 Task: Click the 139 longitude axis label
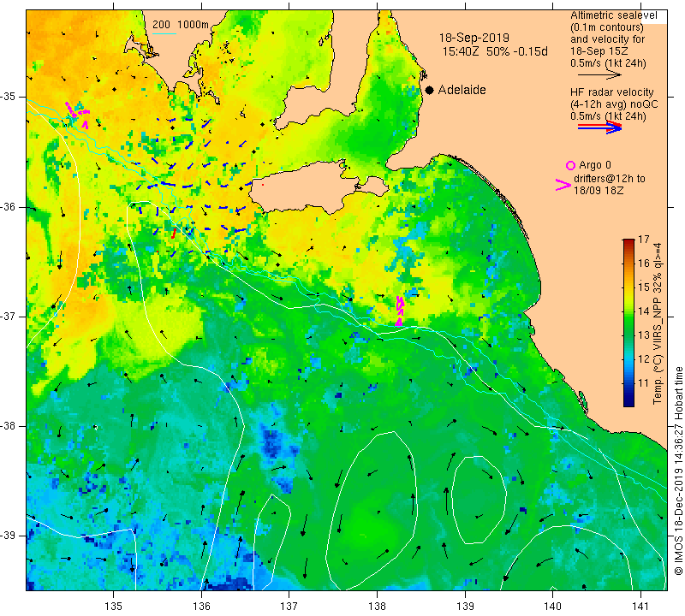click(x=465, y=607)
